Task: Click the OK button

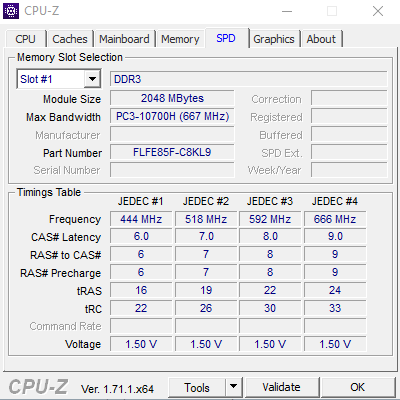Action: click(357, 387)
